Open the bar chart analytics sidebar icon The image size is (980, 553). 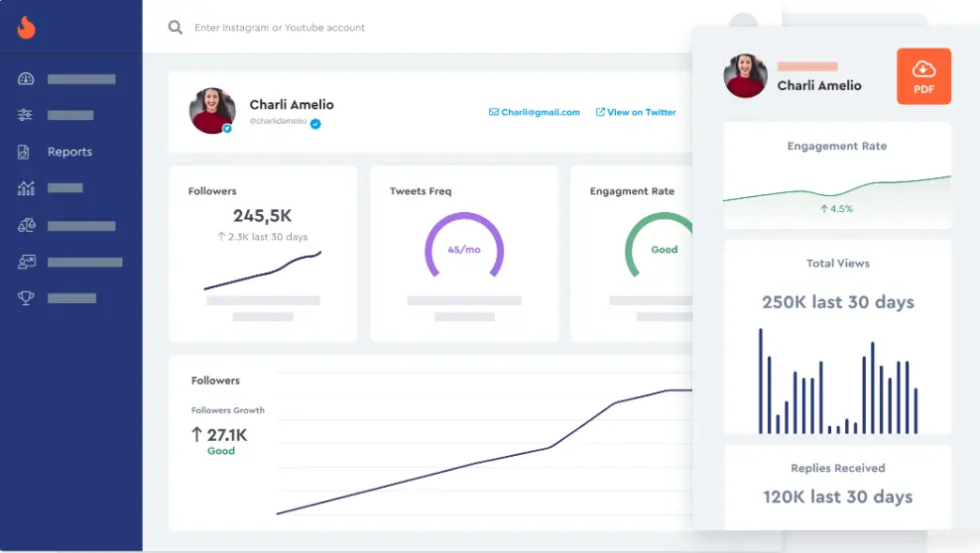(26, 188)
